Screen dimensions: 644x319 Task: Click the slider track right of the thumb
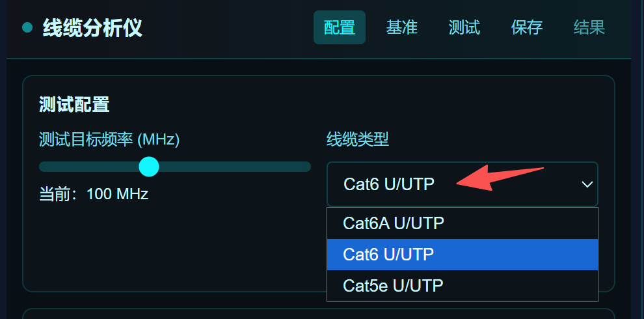(234, 167)
